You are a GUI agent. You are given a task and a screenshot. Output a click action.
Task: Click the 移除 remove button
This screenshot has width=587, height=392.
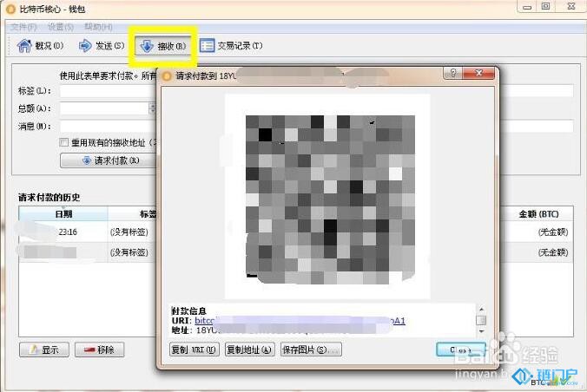tap(99, 350)
